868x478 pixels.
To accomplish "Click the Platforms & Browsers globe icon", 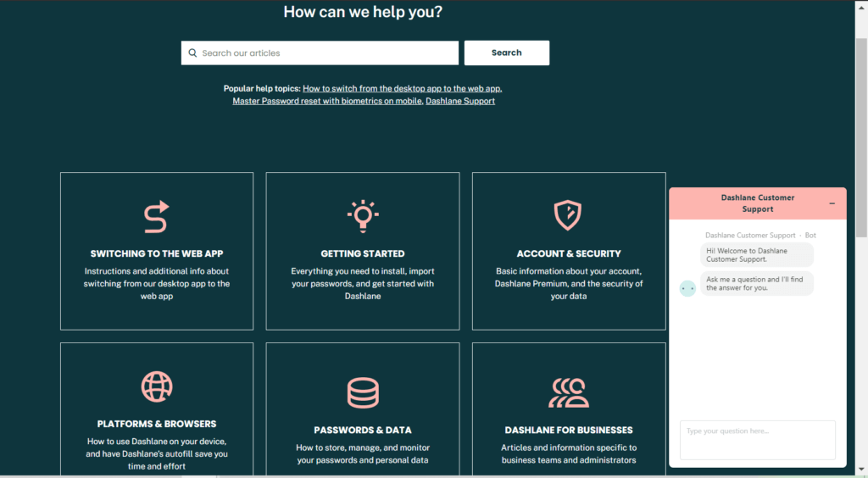I will (x=157, y=386).
